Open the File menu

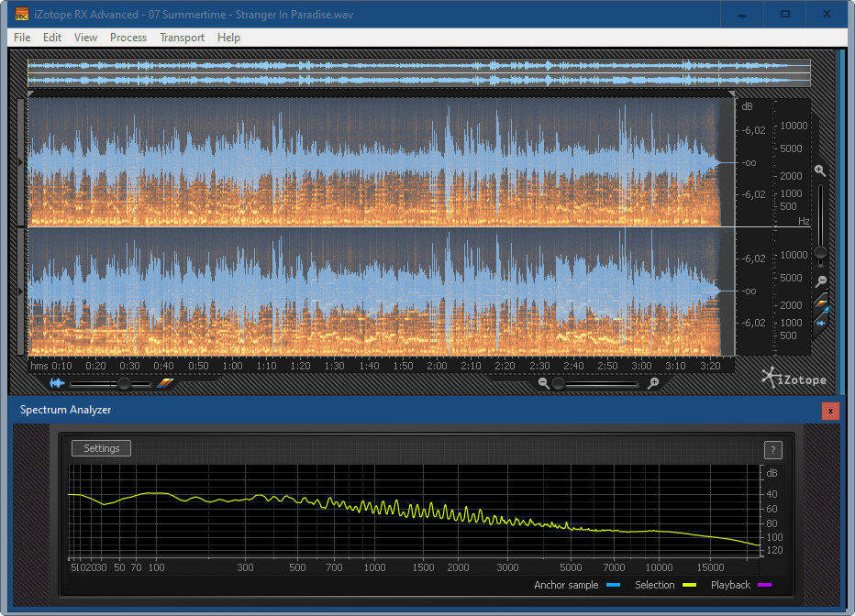point(22,38)
